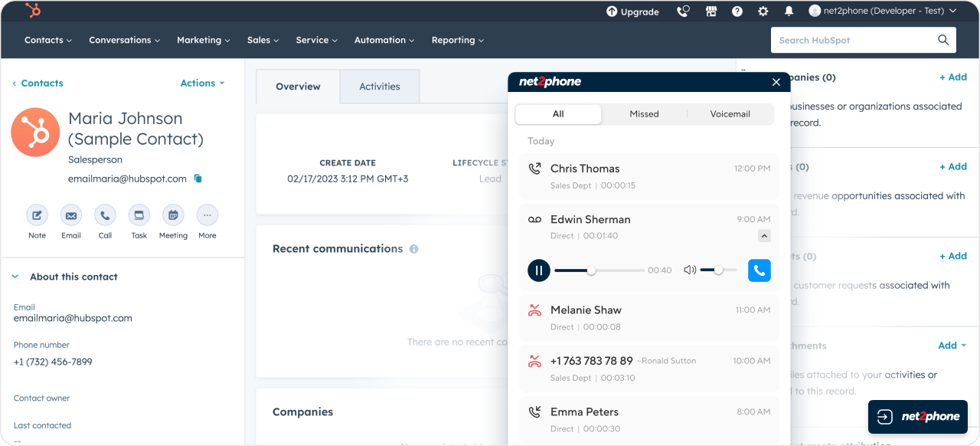The image size is (980, 446).
Task: Collapse About this contact section
Action: click(x=15, y=277)
